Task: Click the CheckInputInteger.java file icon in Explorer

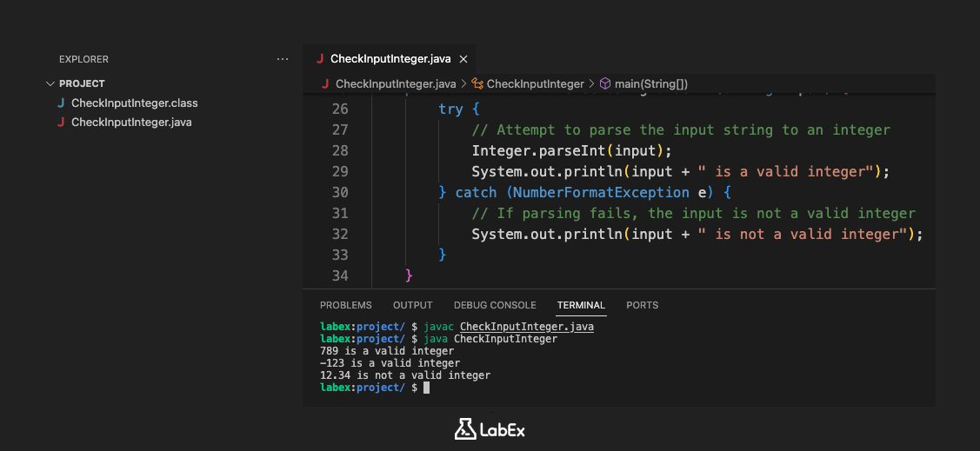Action: 61,123
